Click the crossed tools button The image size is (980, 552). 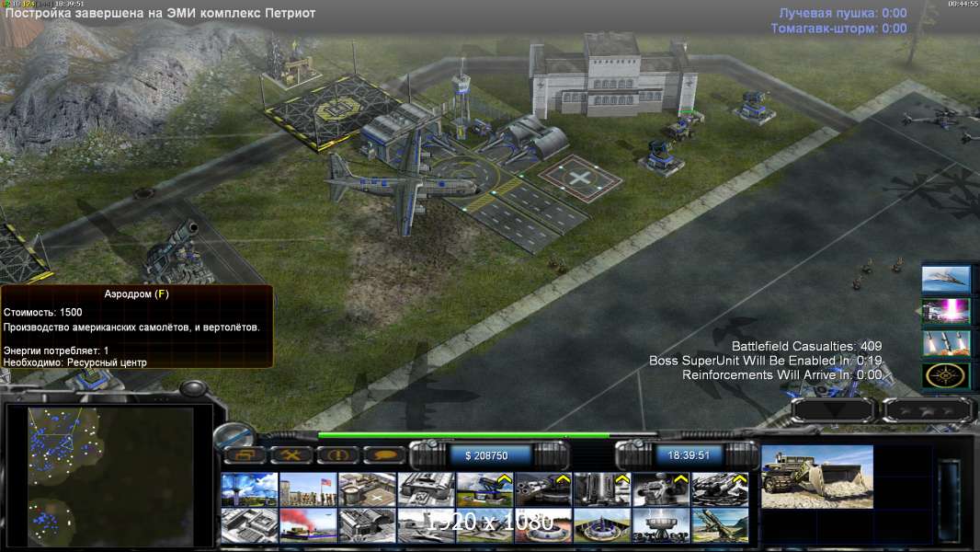291,455
